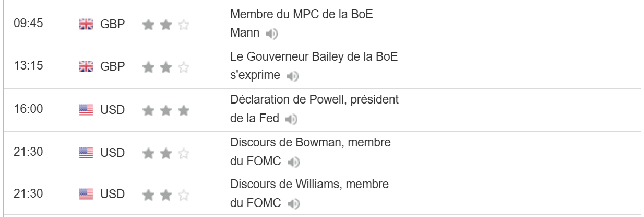644x217 pixels.
Task: Click the 16:00 time cell
Action: [x=28, y=109]
